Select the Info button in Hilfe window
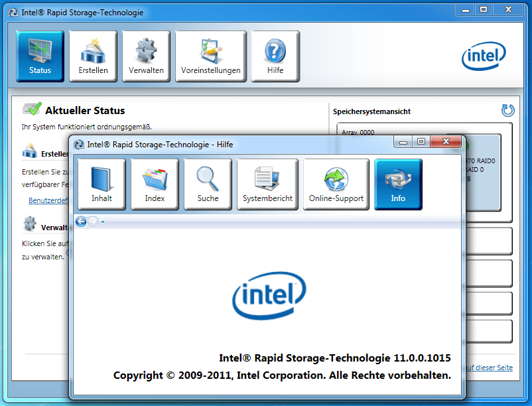Image resolution: width=532 pixels, height=406 pixels. (x=398, y=184)
